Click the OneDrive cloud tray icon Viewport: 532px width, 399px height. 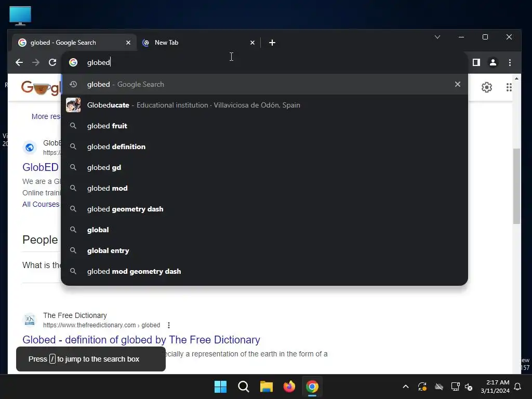point(439,387)
